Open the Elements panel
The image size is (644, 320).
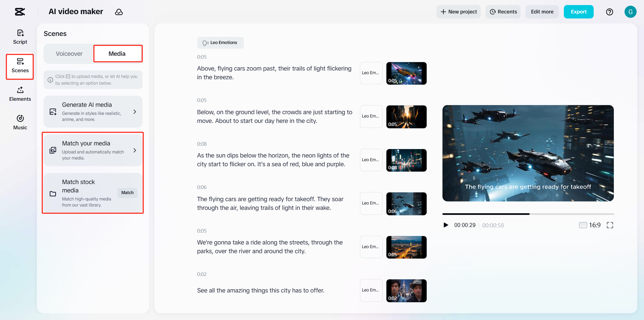coord(20,94)
